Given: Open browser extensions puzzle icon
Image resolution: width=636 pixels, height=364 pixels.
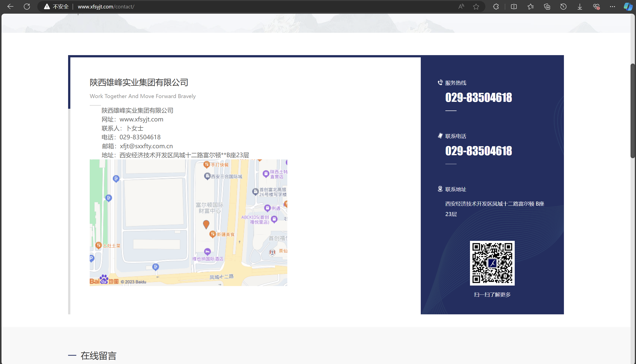Looking at the screenshot, I should point(496,6).
